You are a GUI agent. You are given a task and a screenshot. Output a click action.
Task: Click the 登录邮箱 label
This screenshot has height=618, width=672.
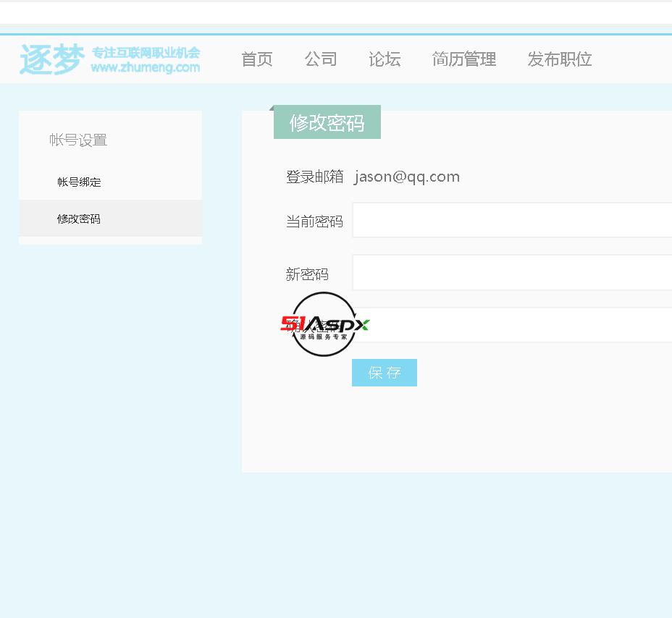pyautogui.click(x=314, y=177)
